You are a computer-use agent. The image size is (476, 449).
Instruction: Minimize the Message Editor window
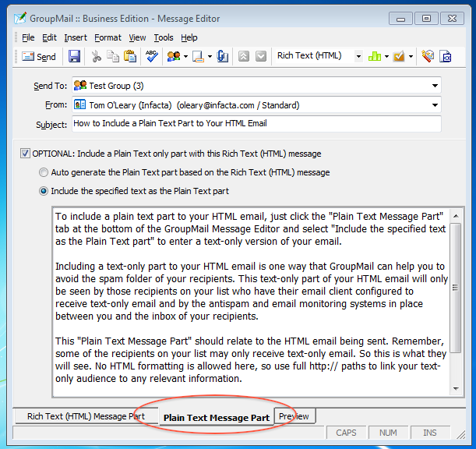tap(400, 19)
